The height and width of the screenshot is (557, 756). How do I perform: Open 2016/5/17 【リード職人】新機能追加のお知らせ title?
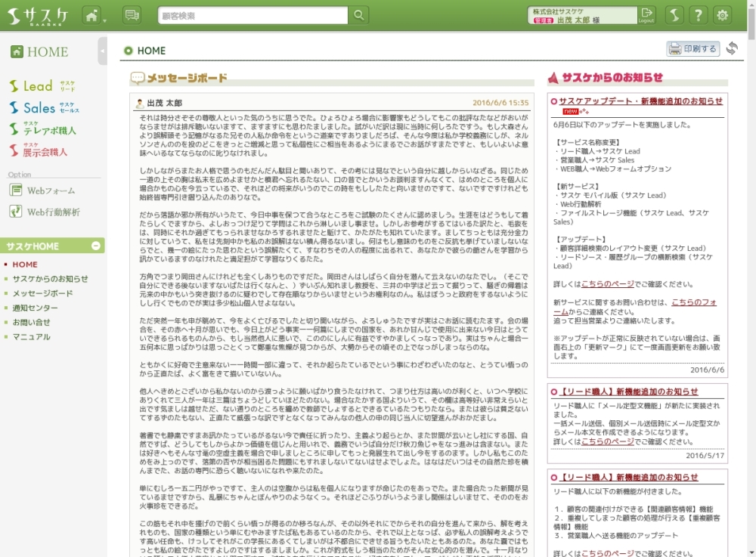[x=629, y=391]
